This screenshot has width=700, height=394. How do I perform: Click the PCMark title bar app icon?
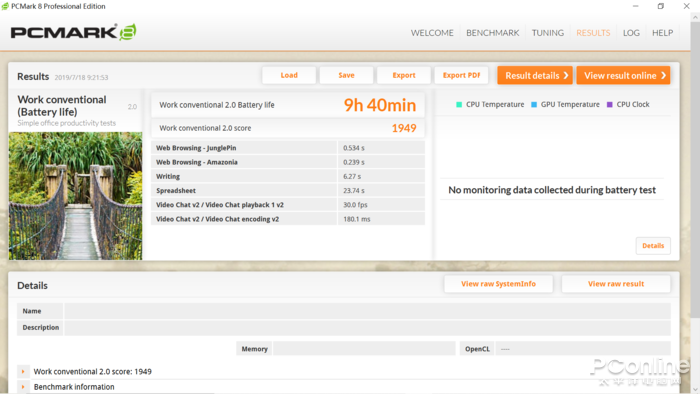5,6
